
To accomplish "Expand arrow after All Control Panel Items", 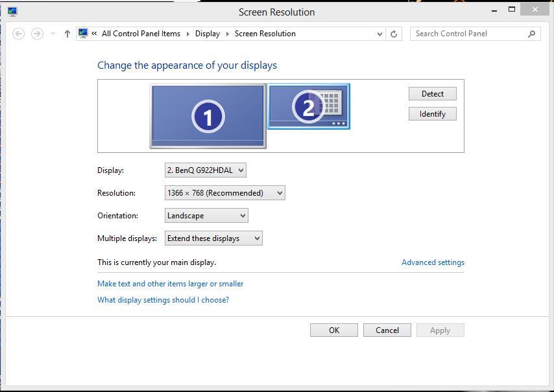I will [x=187, y=34].
